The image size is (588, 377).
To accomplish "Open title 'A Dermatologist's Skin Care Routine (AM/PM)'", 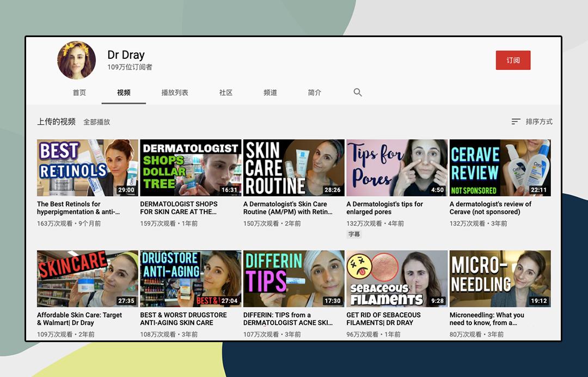I will [x=288, y=208].
